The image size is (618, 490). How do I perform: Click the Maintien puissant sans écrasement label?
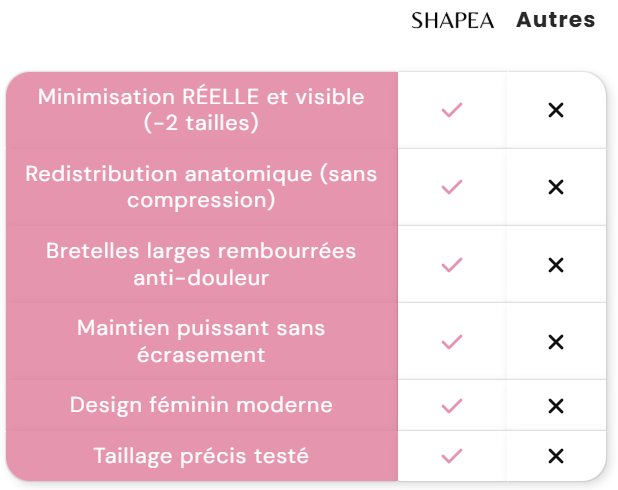[x=201, y=342]
